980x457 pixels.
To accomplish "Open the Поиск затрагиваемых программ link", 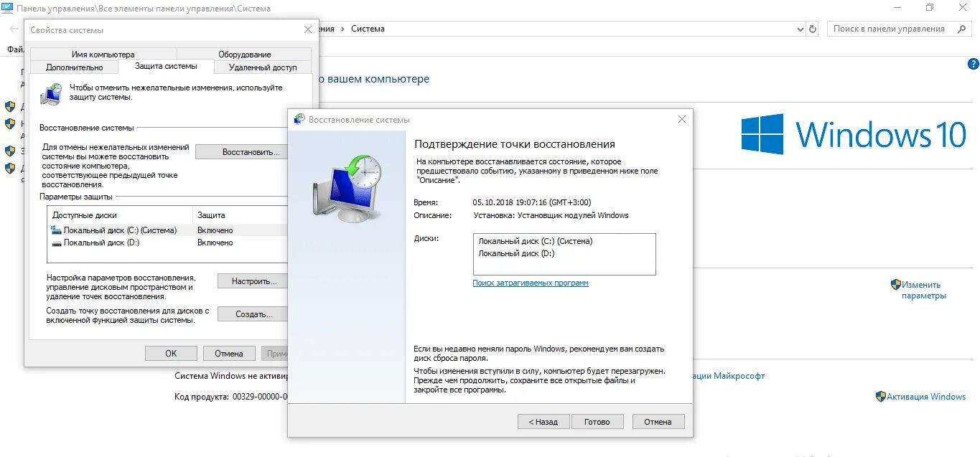I will (531, 283).
